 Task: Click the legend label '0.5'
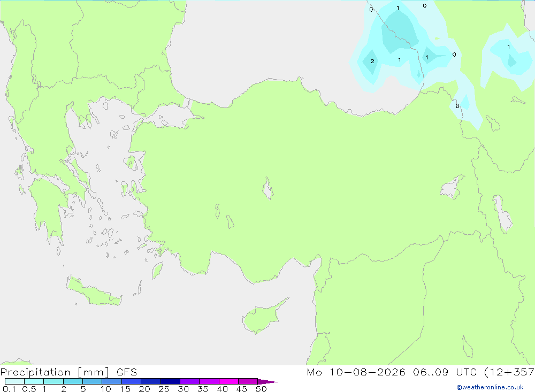29,389
